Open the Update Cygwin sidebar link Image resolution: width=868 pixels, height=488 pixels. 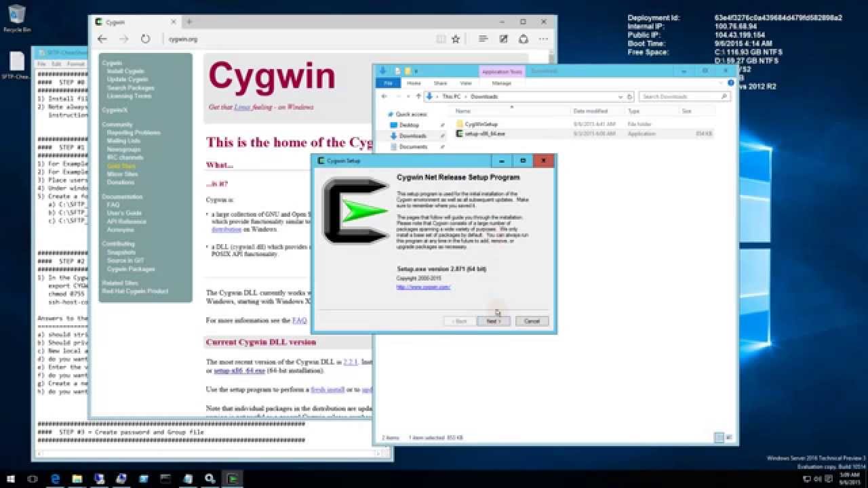point(127,79)
